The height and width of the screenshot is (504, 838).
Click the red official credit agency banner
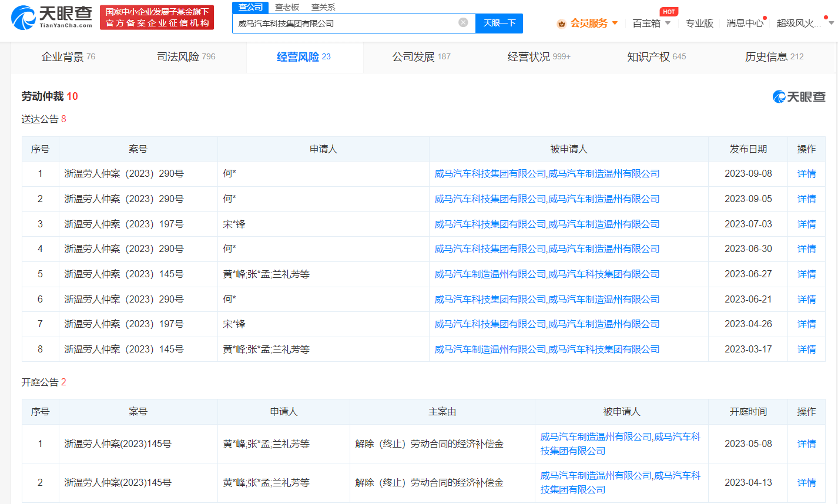157,18
